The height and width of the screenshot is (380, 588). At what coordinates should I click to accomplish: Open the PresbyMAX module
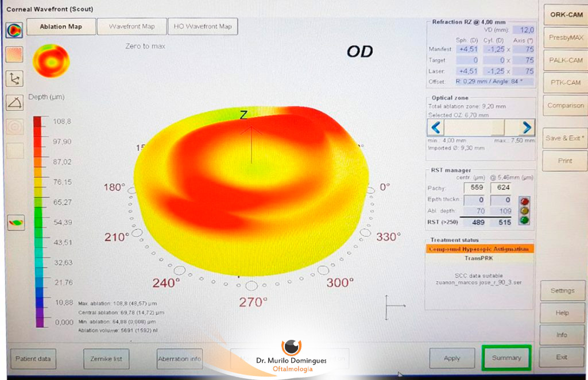(x=566, y=37)
